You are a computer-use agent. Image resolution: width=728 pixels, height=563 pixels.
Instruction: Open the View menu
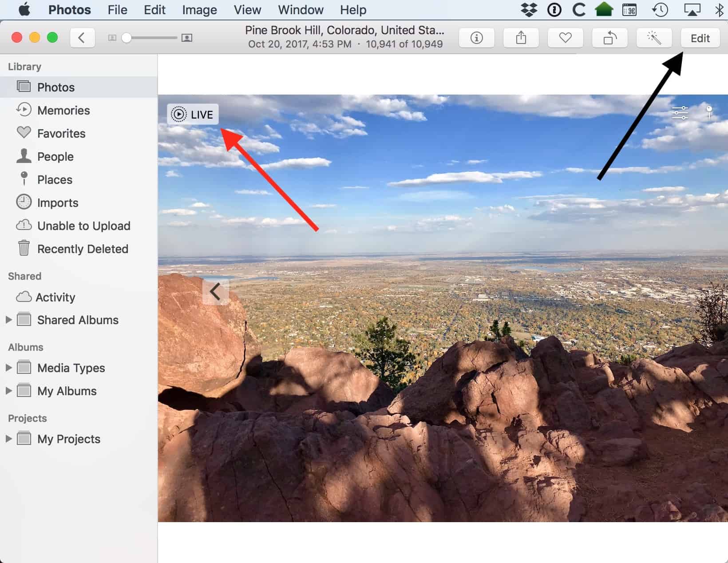[247, 10]
